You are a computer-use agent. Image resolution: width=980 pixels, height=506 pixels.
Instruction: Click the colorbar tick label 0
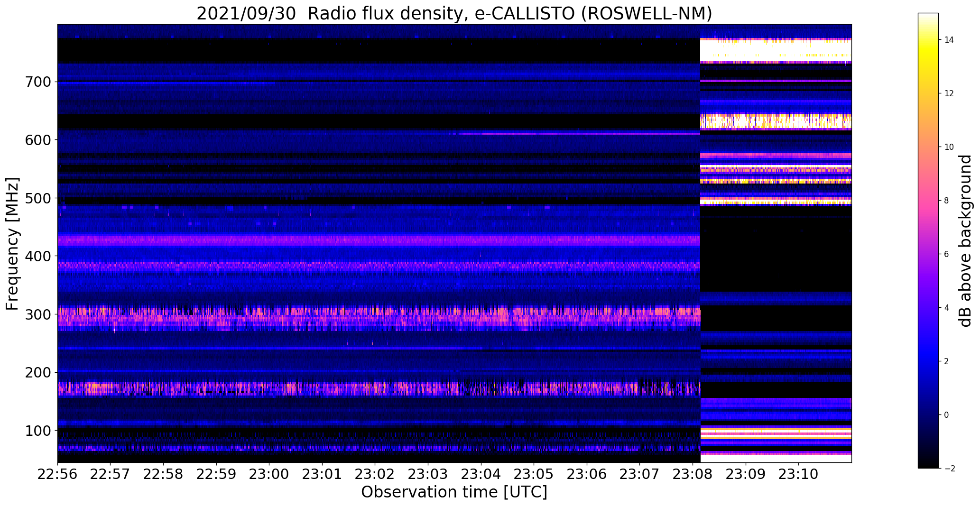point(947,415)
